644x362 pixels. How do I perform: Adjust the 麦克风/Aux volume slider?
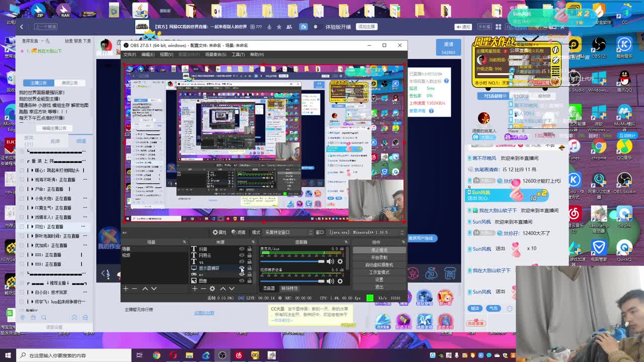292,261
